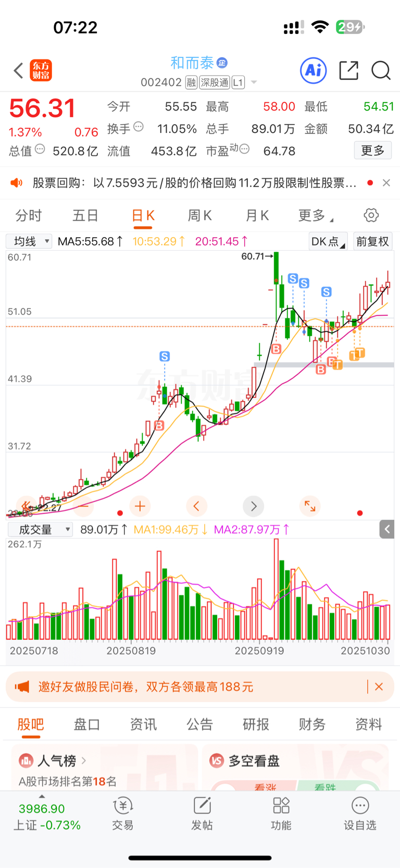Tap 设自选 watchlist button
This screenshot has width=400, height=868.
pos(360,814)
